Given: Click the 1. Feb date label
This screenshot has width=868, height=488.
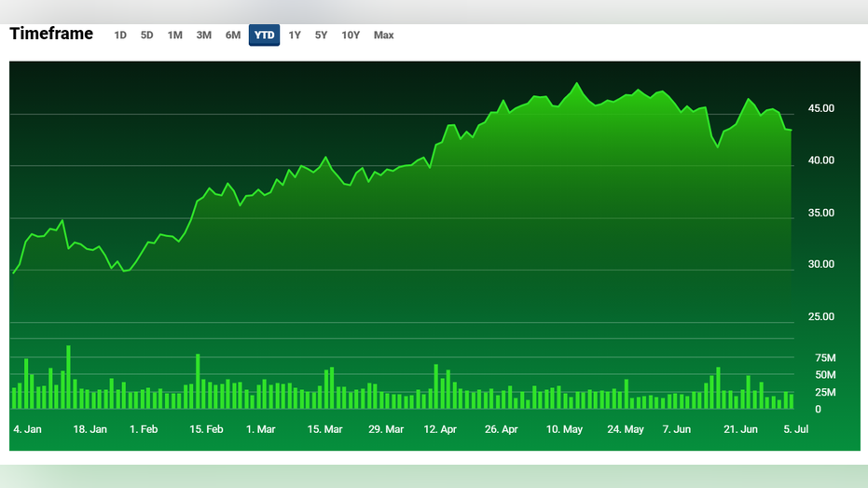Looking at the screenshot, I should [x=144, y=429].
